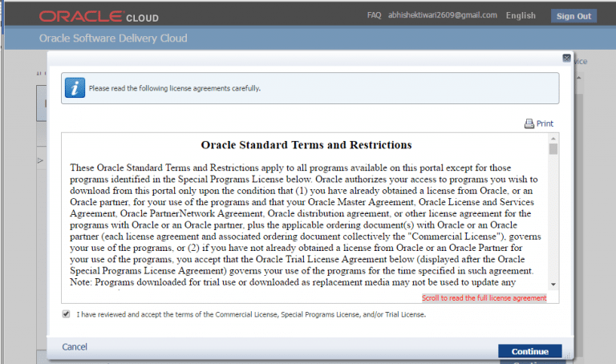This screenshot has width=616, height=364.
Task: Click the license text scrollbar thumb
Action: (x=553, y=148)
